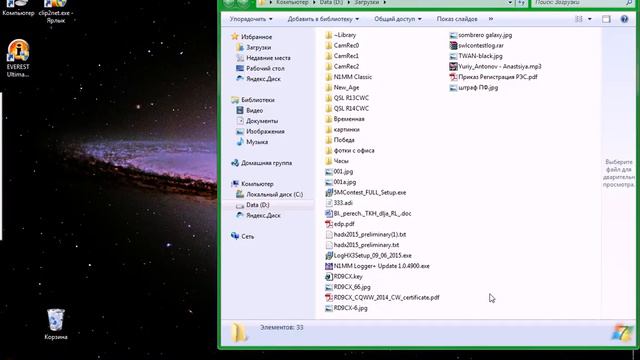Open Яндекс.Диск under Избранное
This screenshot has width=640, height=360.
click(258, 79)
